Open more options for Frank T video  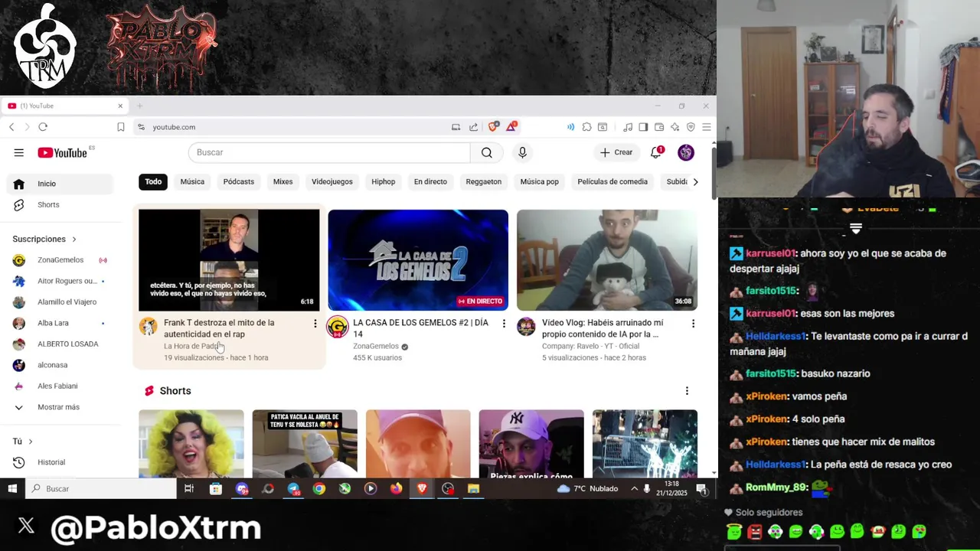pyautogui.click(x=315, y=324)
